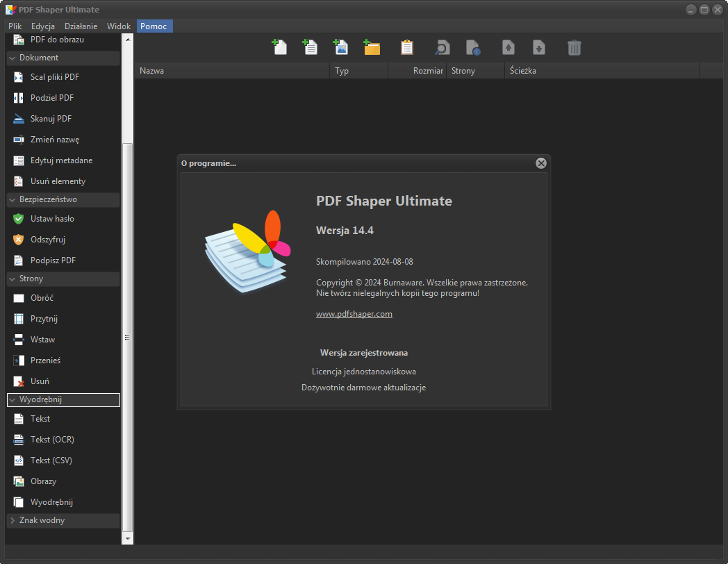Open the Edytuj metadane tool
This screenshot has width=728, height=564.
[x=64, y=160]
